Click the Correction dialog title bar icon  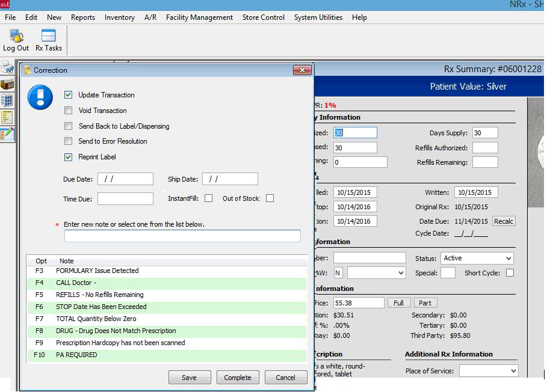(28, 70)
